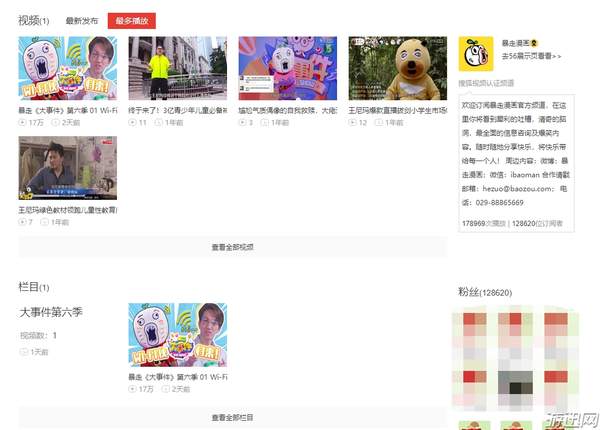Click clock icon beside 2天前 in 栏目 section
This screenshot has height=430, width=600.
pyautogui.click(x=166, y=389)
